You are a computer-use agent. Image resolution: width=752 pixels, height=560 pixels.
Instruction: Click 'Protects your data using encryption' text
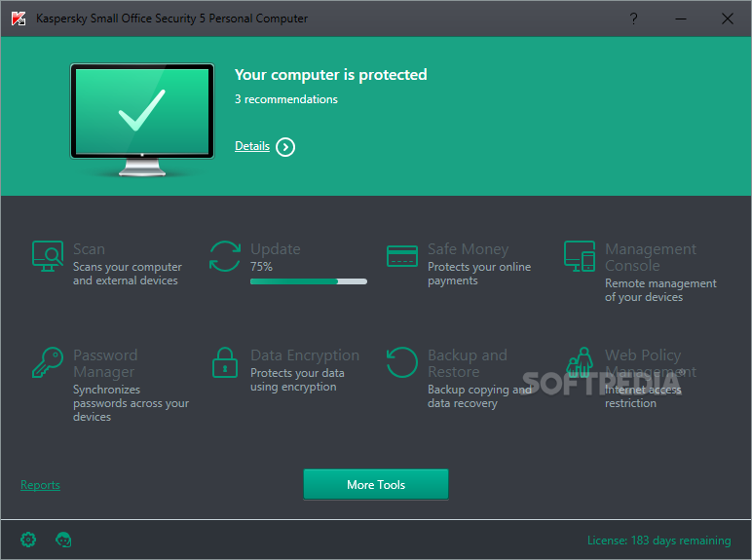pos(297,380)
